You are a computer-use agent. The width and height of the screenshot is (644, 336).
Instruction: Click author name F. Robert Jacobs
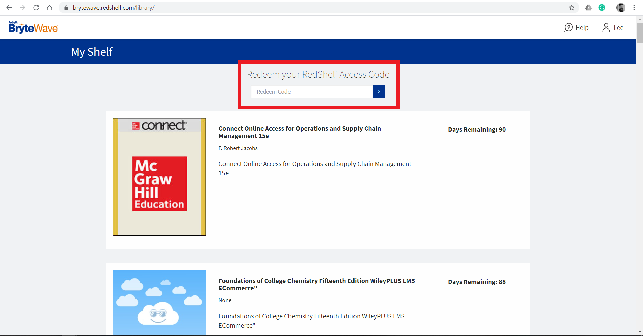(x=238, y=148)
